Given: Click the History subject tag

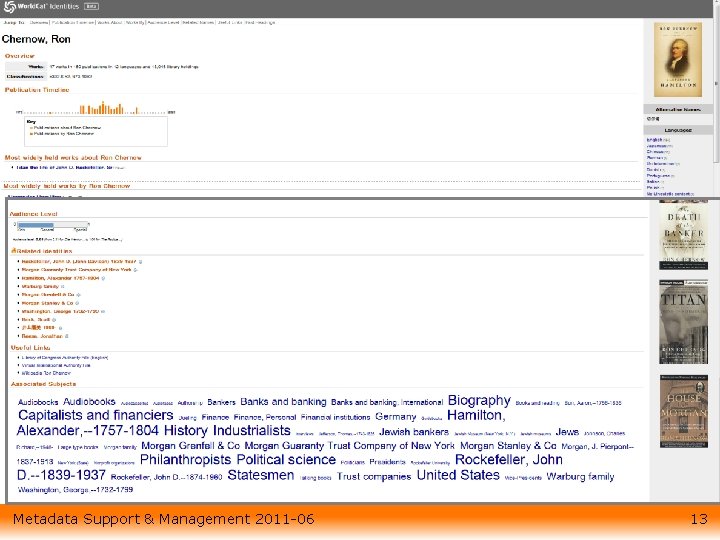Looking at the screenshot, I should pyautogui.click(x=186, y=431).
